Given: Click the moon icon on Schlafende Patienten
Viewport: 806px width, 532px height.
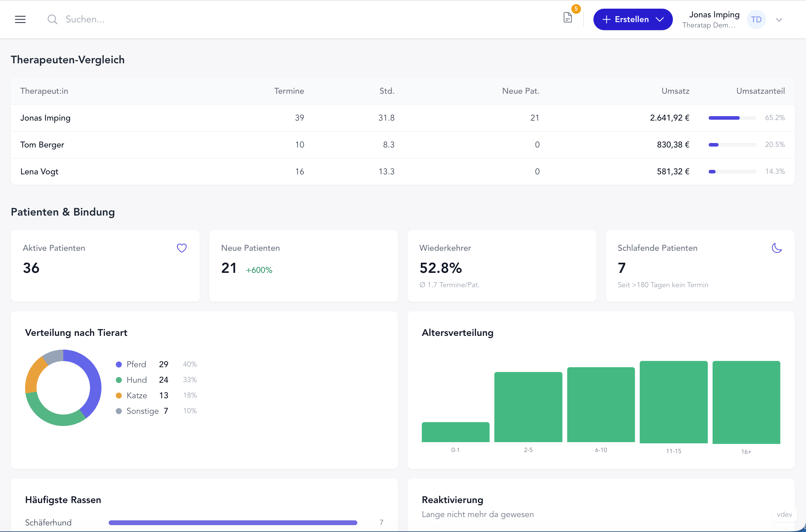Looking at the screenshot, I should pyautogui.click(x=777, y=248).
